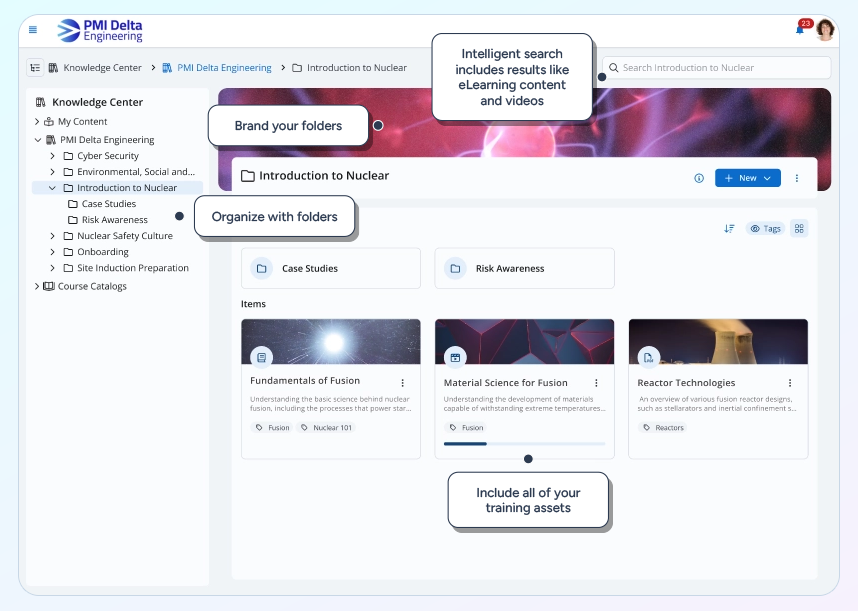The image size is (858, 611).
Task: Switch to grid layout view
Action: [x=798, y=228]
